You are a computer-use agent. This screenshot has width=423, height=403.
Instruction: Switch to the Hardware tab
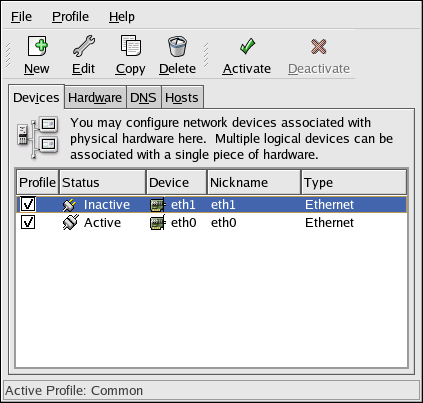pyautogui.click(x=95, y=97)
